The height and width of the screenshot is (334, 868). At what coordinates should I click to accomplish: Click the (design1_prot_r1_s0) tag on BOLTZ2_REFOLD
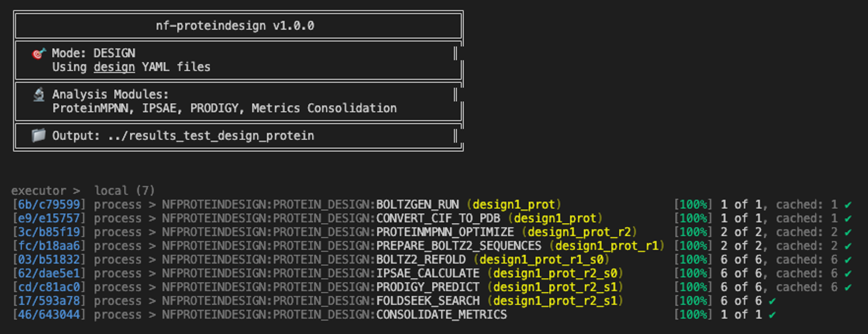click(x=541, y=260)
